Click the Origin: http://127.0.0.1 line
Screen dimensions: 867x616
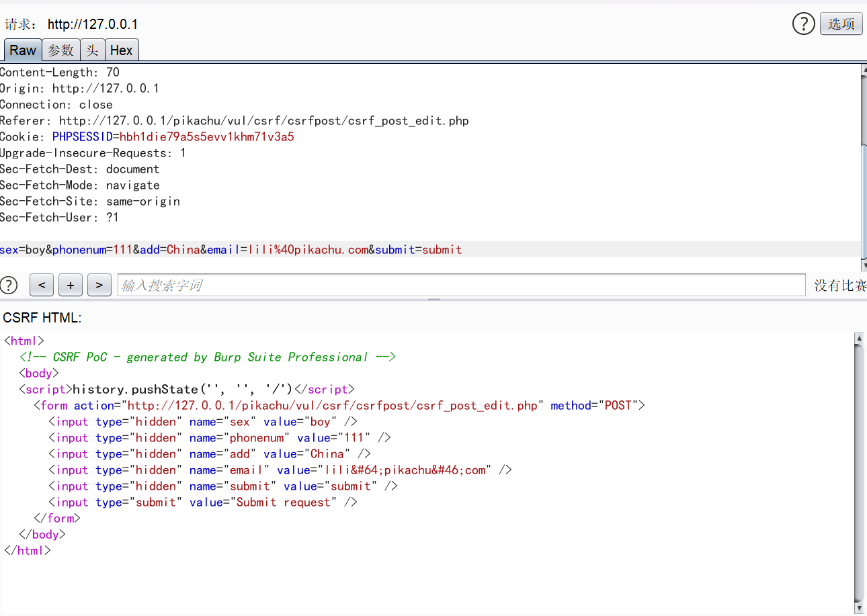(79, 89)
